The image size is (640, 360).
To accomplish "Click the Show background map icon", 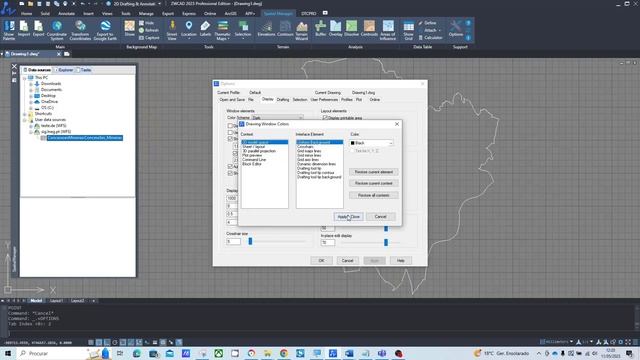I will (129, 29).
